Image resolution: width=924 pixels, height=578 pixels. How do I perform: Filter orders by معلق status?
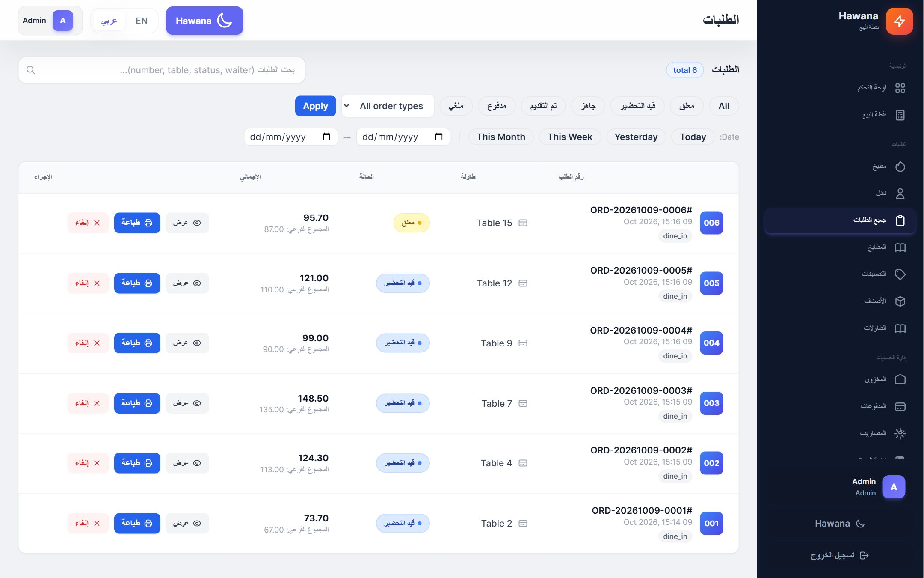coord(687,106)
